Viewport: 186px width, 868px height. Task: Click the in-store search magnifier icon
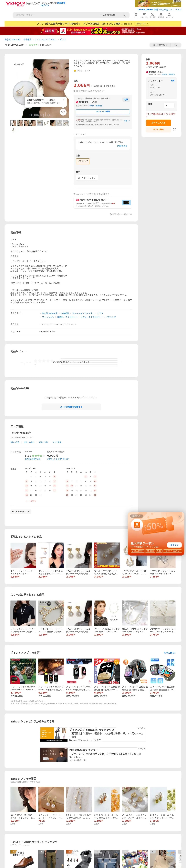click(176, 45)
